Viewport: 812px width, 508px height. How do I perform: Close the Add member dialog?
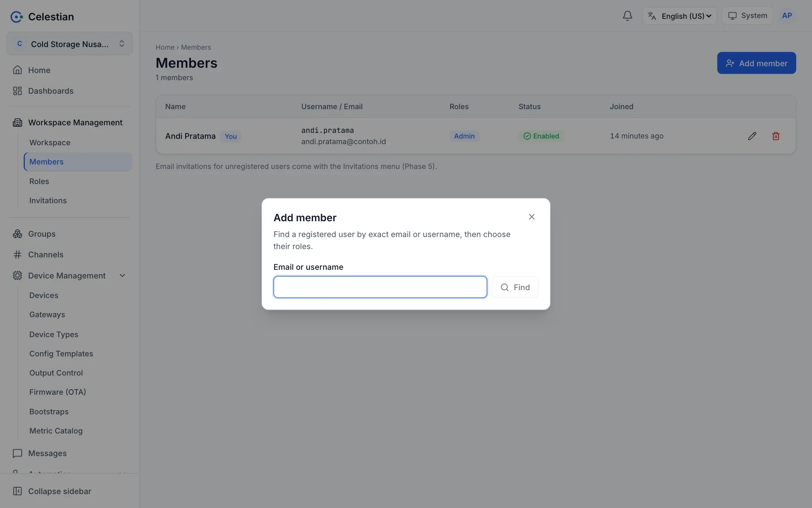pyautogui.click(x=532, y=217)
